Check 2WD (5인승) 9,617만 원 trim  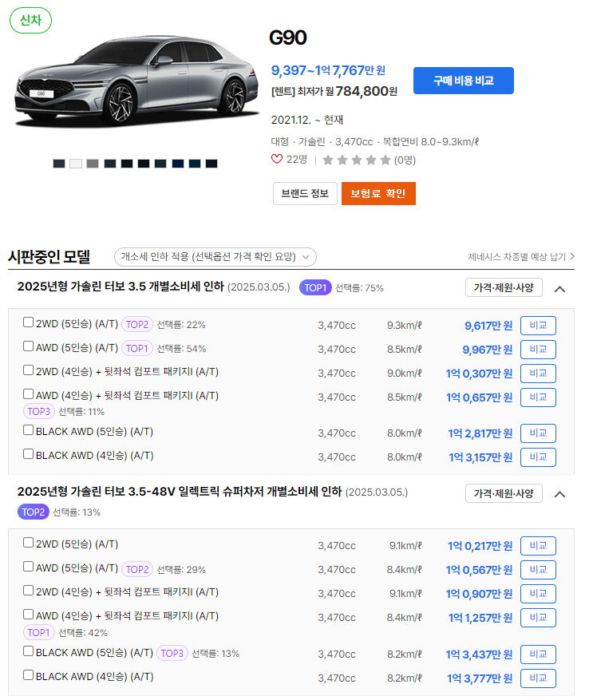tap(28, 322)
